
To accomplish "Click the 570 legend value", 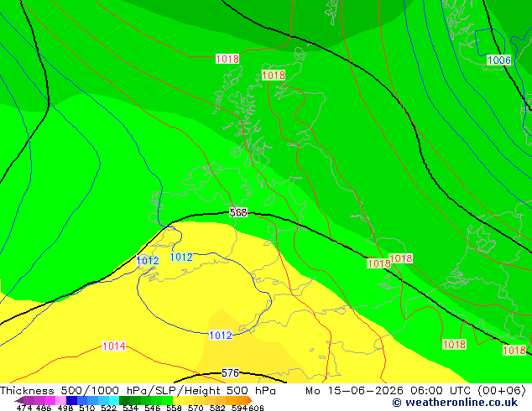I will 195,408.
